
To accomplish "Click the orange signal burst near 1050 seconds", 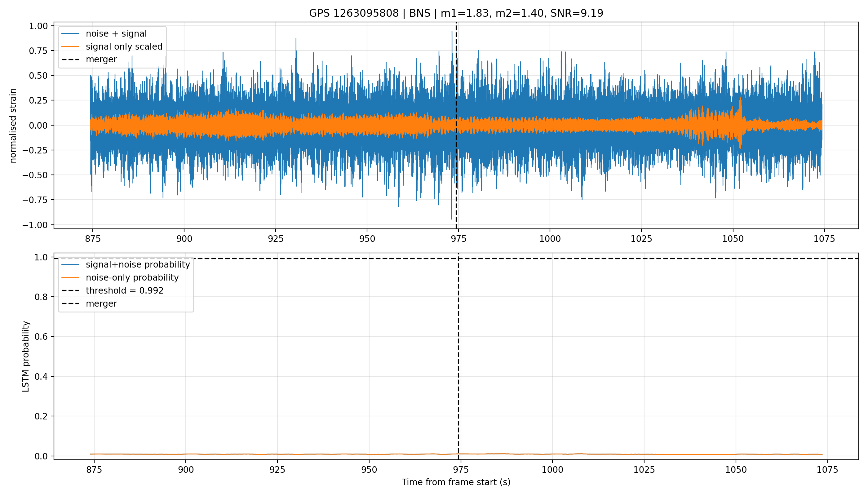I will tap(740, 123).
